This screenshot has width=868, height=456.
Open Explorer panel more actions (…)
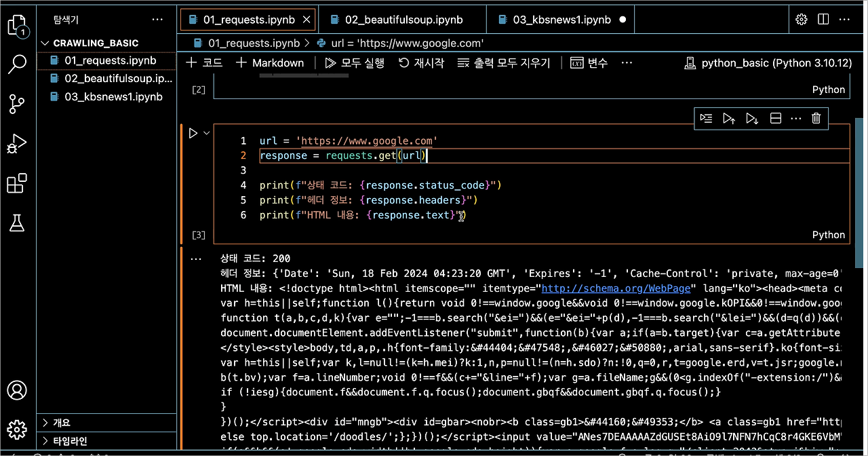point(157,20)
